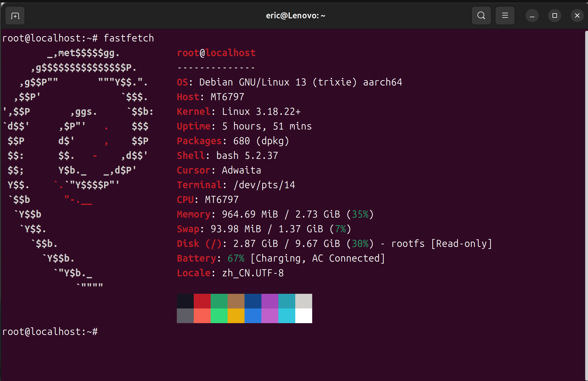Screen dimensions: 588x381
Task: Click the Battery 67% value
Action: pos(236,258)
